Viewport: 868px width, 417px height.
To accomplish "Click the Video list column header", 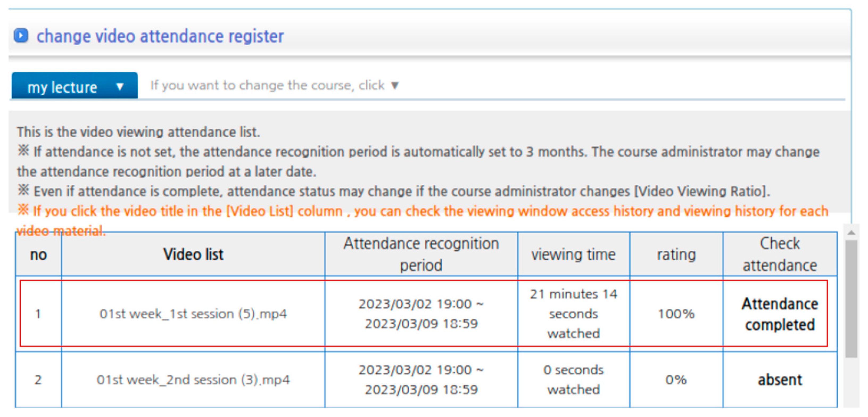I will pos(193,254).
